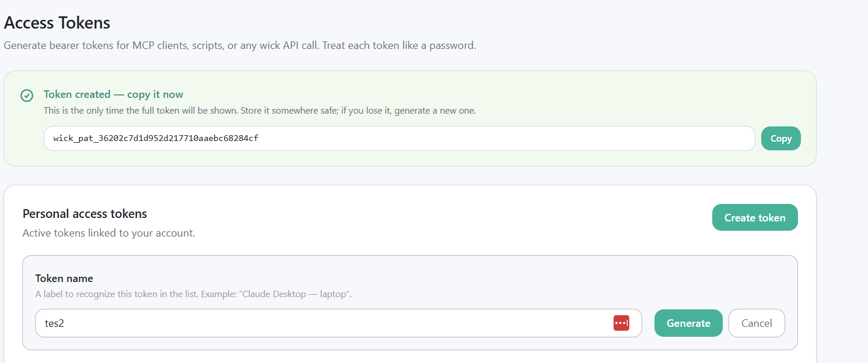
Task: Click the Token name label
Action: (x=64, y=279)
